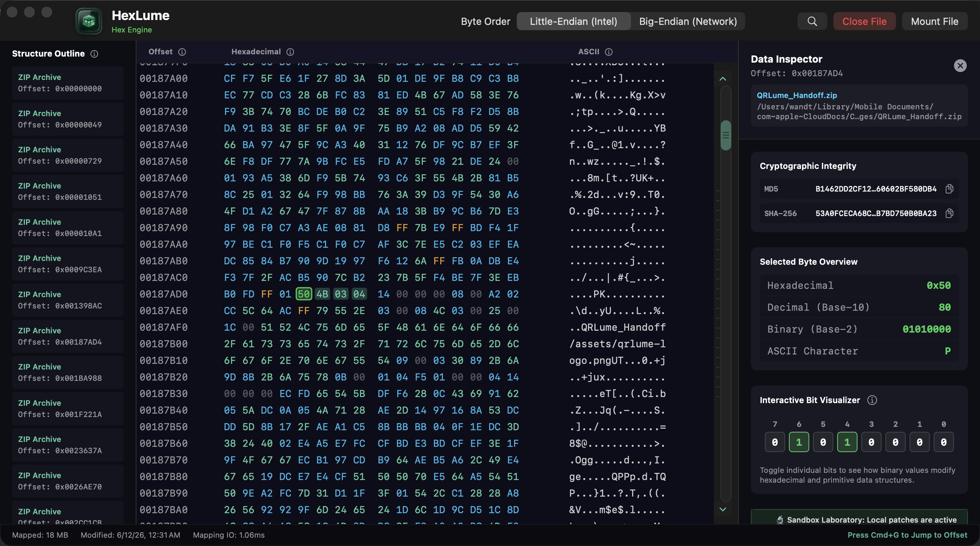
Task: Click the Mapped: 18 MB status entry
Action: pyautogui.click(x=40, y=535)
